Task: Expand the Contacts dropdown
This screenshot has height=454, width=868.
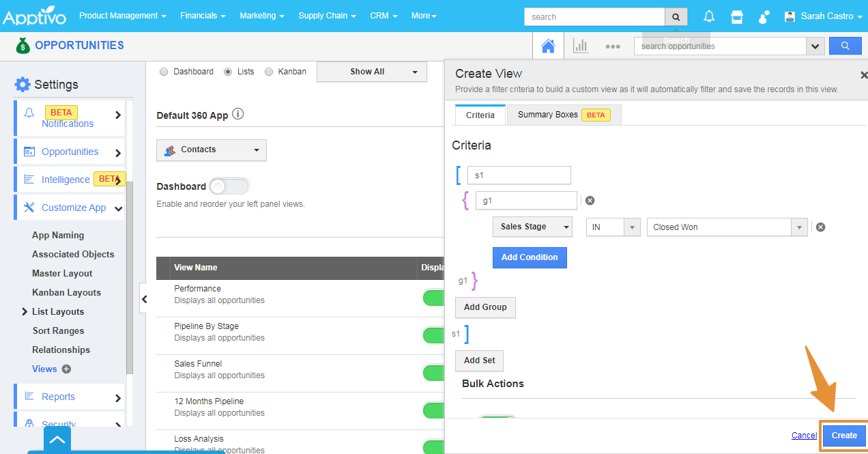Action: pos(212,150)
